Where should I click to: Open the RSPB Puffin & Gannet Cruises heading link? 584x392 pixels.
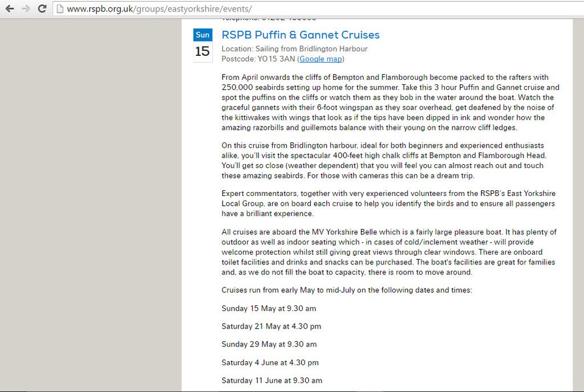(301, 35)
